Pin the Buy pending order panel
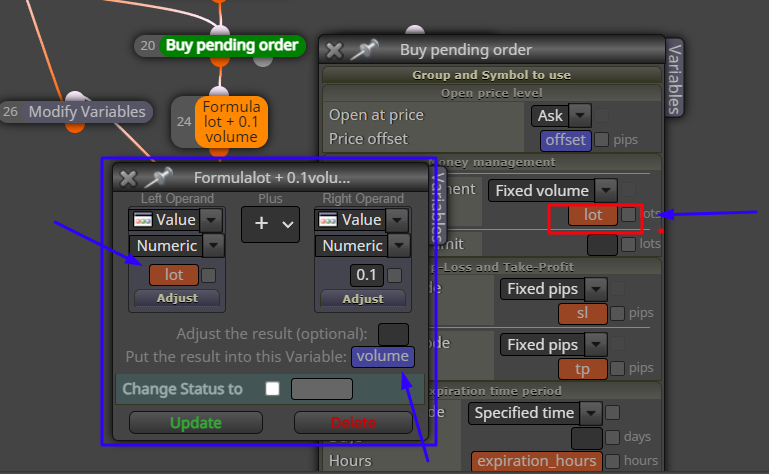This screenshot has width=769, height=474. [x=364, y=49]
